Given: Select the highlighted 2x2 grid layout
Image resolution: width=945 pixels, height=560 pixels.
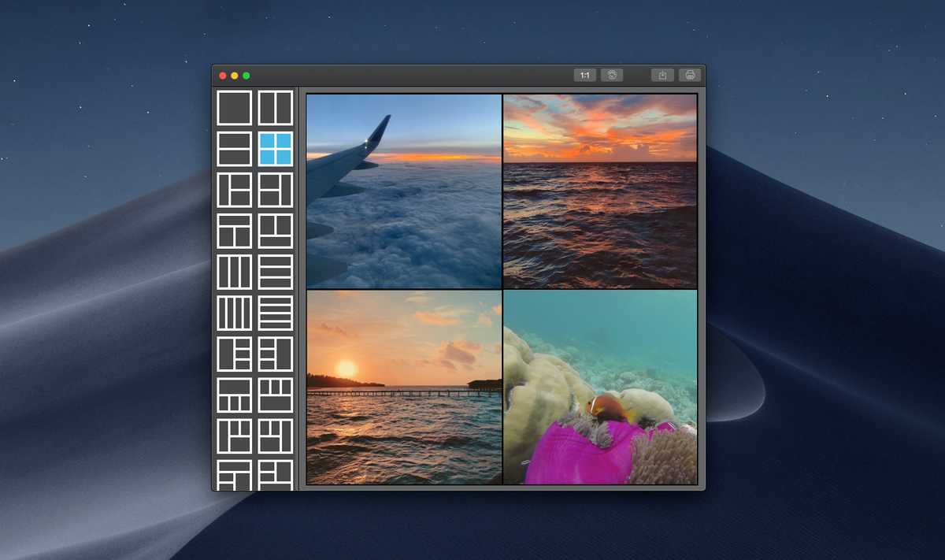Looking at the screenshot, I should tap(276, 149).
